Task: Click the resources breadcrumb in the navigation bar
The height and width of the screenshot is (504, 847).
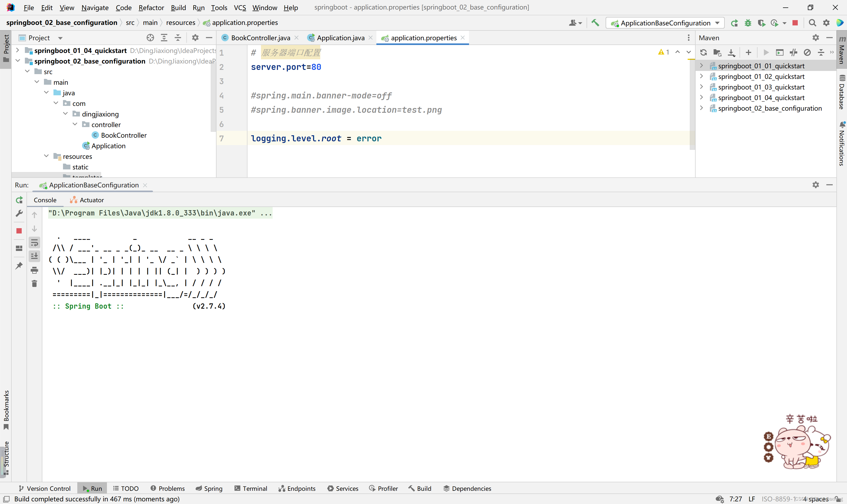Action: pyautogui.click(x=181, y=22)
